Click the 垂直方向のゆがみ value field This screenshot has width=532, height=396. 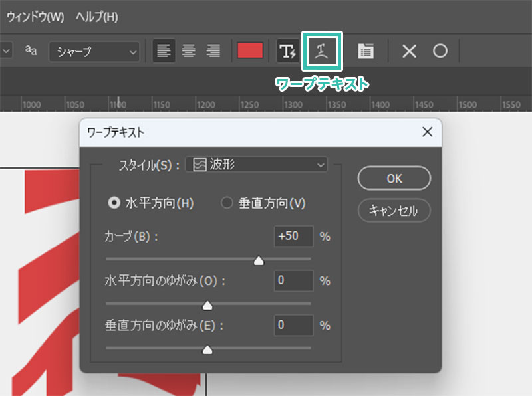(293, 325)
